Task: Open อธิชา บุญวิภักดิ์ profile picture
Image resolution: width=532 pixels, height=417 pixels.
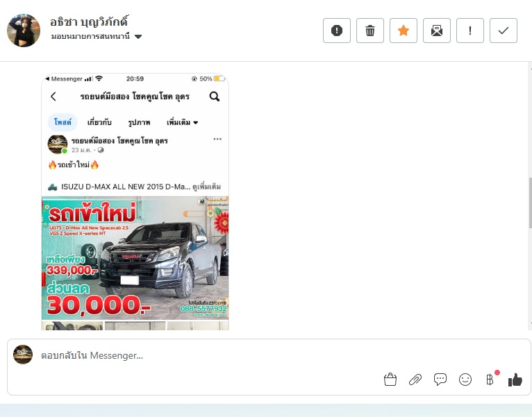Action: tap(24, 31)
